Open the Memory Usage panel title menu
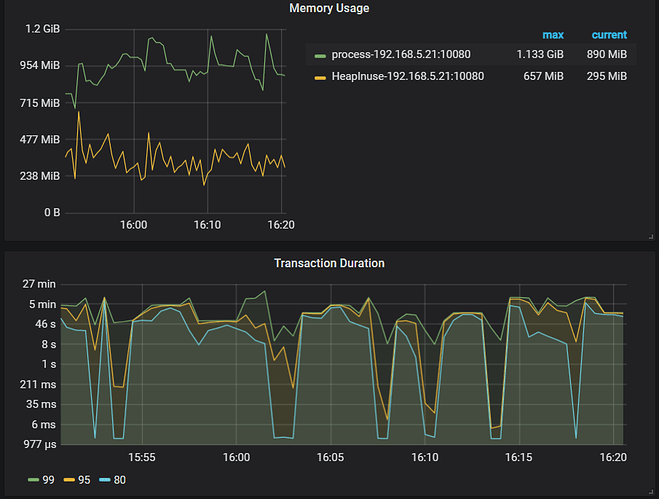 pos(329,8)
